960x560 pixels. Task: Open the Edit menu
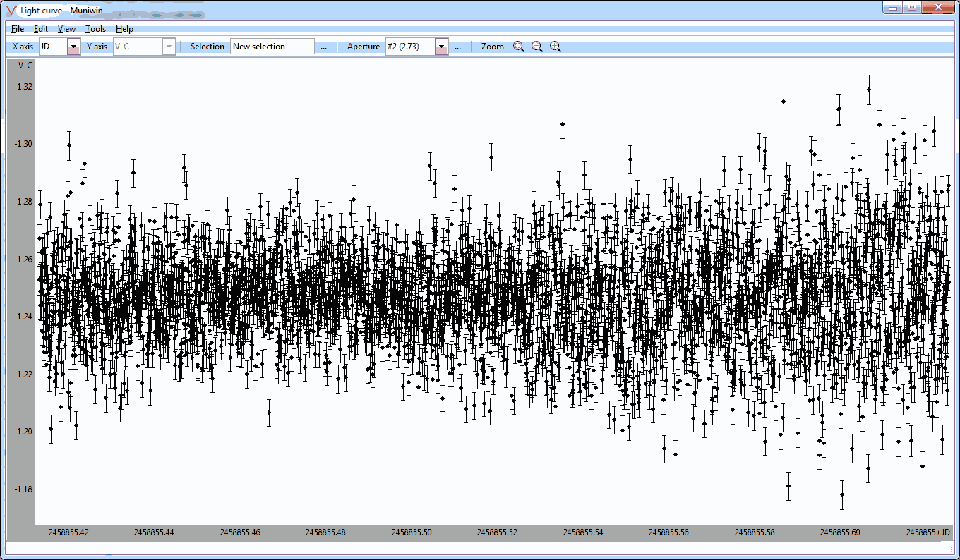41,29
